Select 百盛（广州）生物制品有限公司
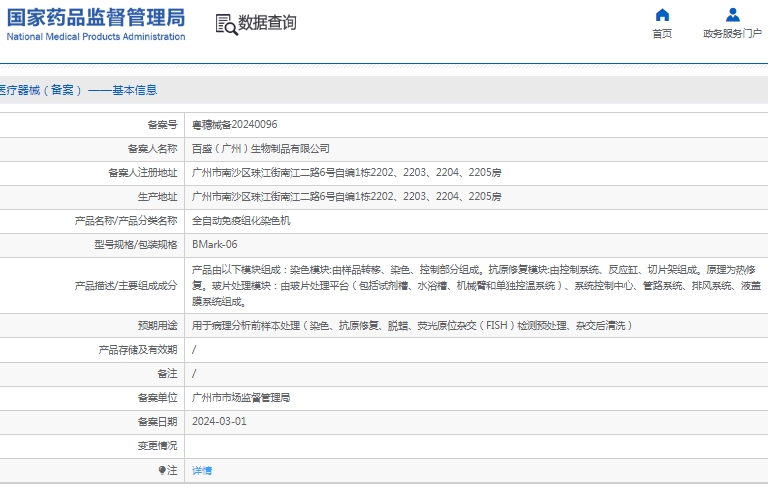This screenshot has width=768, height=488. (x=261, y=149)
